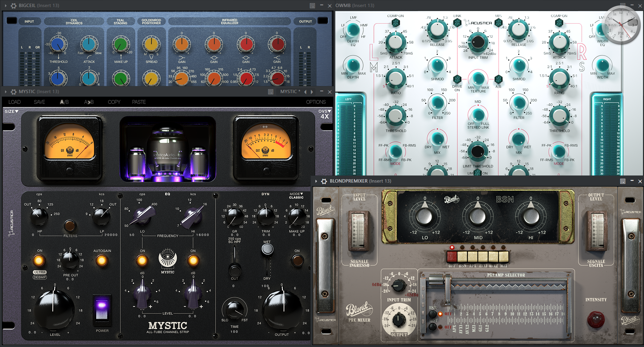Viewport: 644px width, 347px height.
Task: Select previous preset arrow in MYSTIC title bar
Action: pyautogui.click(x=305, y=92)
